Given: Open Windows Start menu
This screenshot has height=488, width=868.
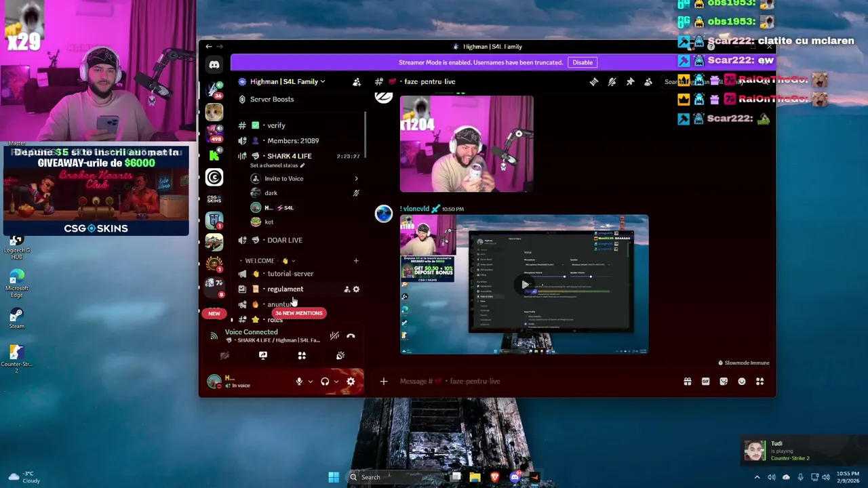Looking at the screenshot, I should pyautogui.click(x=334, y=477).
